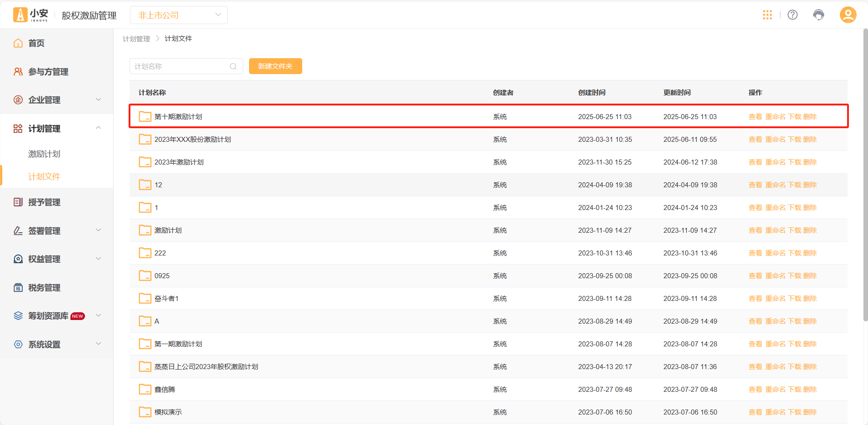Collapse the 计划管理 menu chevron

pyautogui.click(x=99, y=128)
